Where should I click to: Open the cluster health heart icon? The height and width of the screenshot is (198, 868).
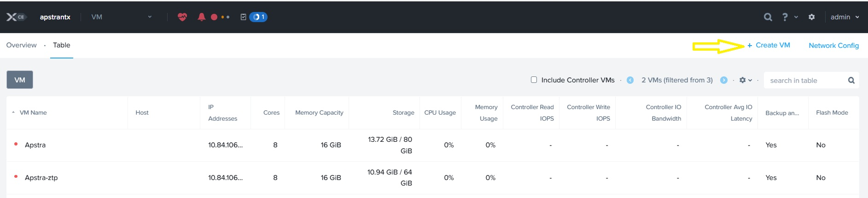coord(182,17)
